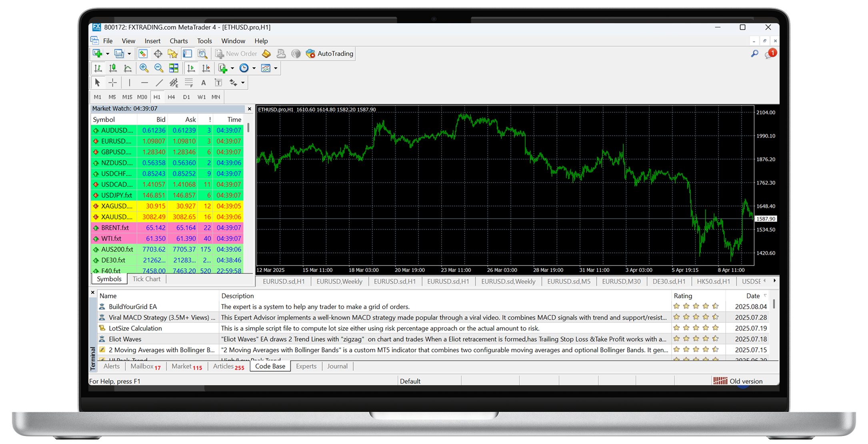Pick the trendline drawing tool
Image resolution: width=868 pixels, height=444 pixels.
tap(159, 83)
